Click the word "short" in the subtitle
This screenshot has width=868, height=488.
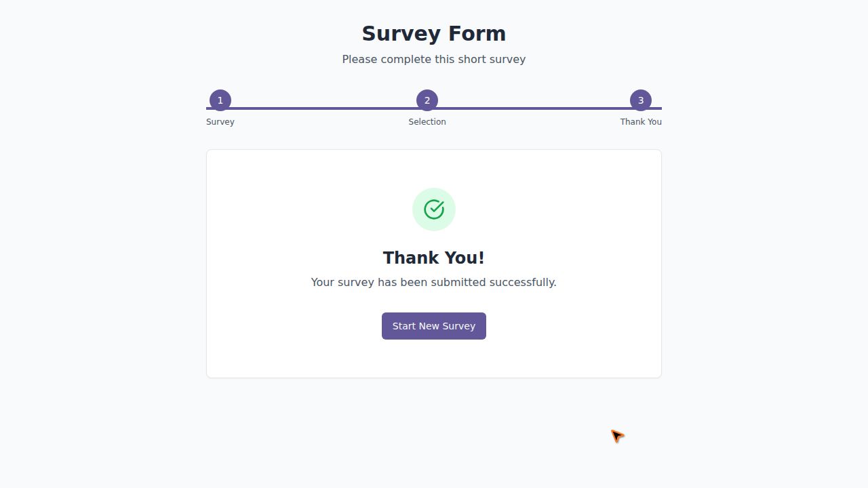click(473, 60)
